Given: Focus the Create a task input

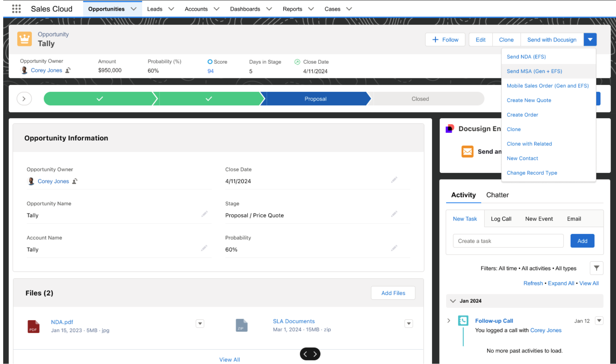Looking at the screenshot, I should (508, 241).
